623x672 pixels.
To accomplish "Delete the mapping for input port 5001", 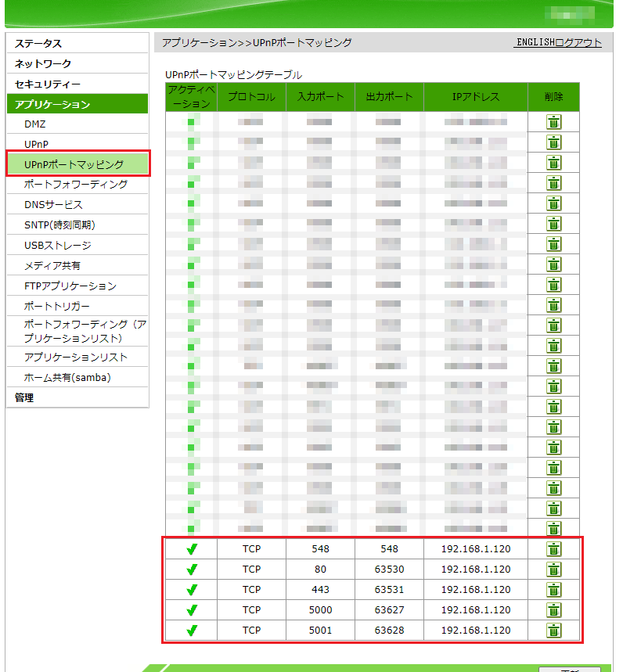I will click(x=553, y=631).
